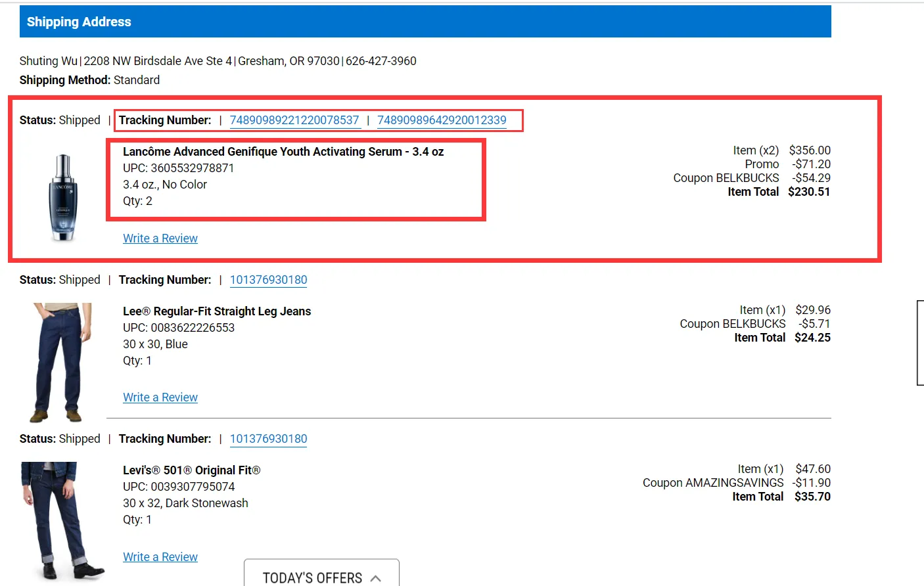Write a review for Lee Straight Leg Jeans
924x586 pixels.
click(160, 397)
